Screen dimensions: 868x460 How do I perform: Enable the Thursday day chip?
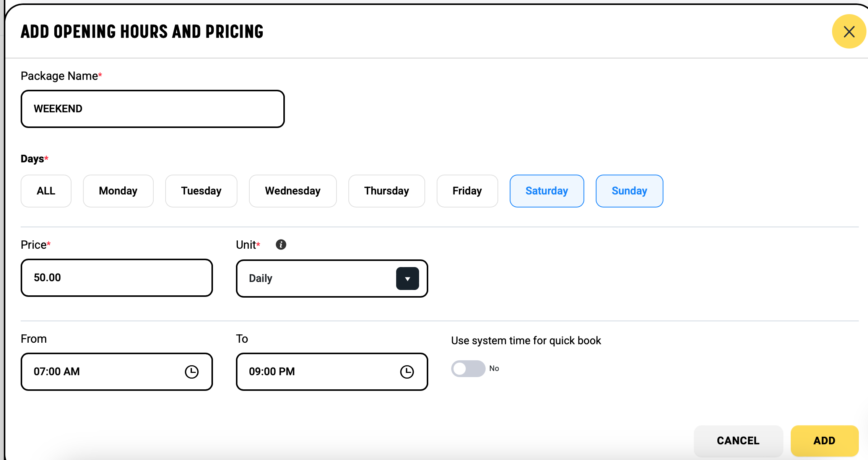(386, 191)
